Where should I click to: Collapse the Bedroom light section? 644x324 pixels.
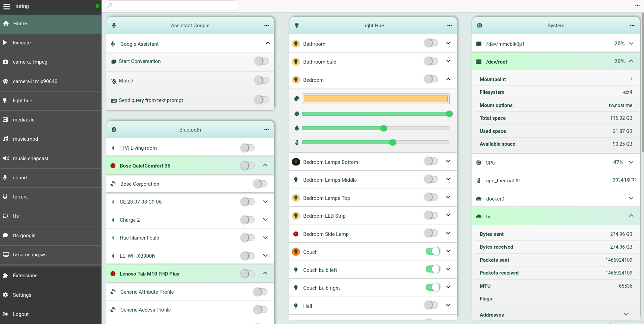point(448,79)
